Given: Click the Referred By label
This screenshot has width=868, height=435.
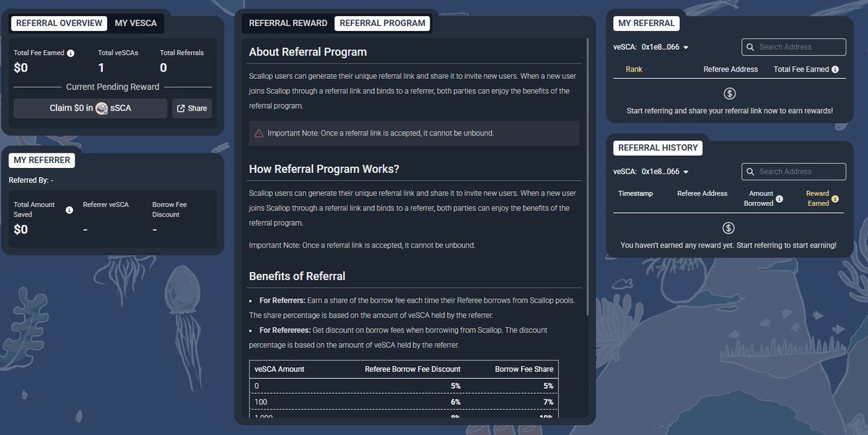Looking at the screenshot, I should pyautogui.click(x=31, y=180).
